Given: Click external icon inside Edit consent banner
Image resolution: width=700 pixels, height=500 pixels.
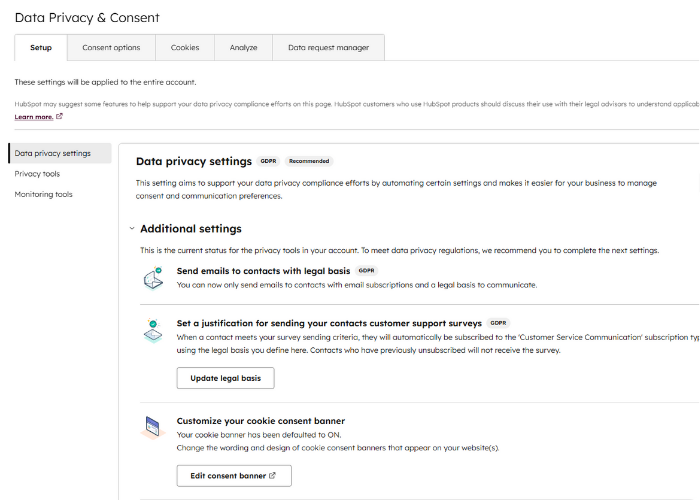Looking at the screenshot, I should click(272, 475).
